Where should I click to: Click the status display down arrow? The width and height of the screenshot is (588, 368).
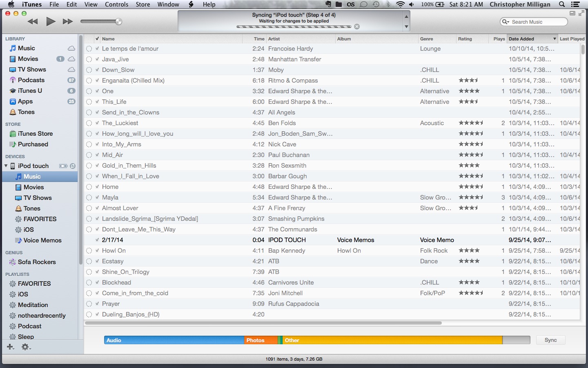coord(406,27)
